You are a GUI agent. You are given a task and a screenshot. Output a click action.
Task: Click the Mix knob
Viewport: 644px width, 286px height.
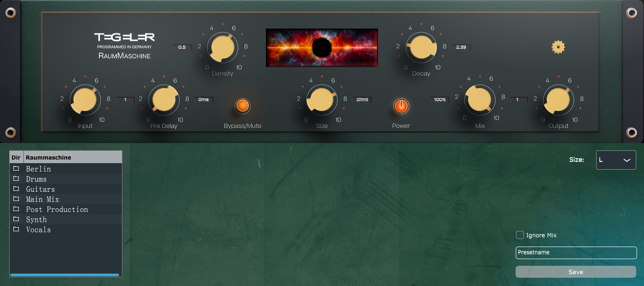coord(480,99)
